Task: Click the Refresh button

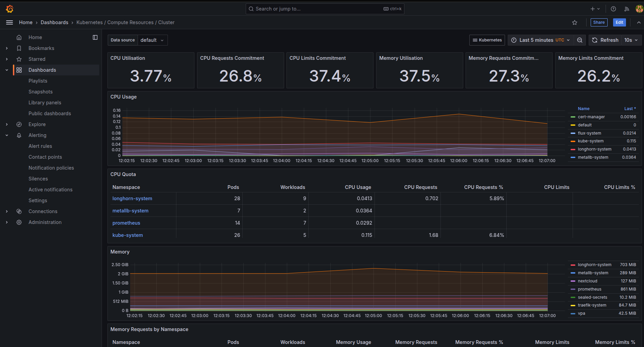Action: coord(605,40)
